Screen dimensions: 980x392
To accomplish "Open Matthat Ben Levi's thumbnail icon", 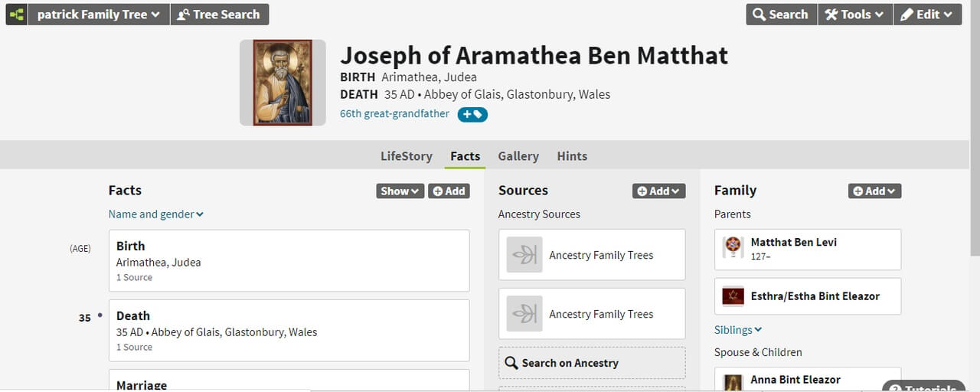I will (x=733, y=247).
